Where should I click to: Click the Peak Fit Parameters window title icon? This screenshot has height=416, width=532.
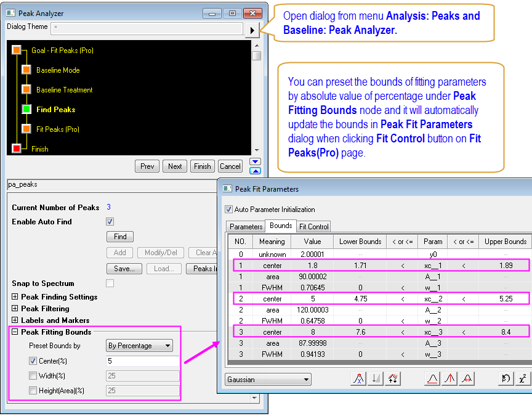[x=227, y=189]
